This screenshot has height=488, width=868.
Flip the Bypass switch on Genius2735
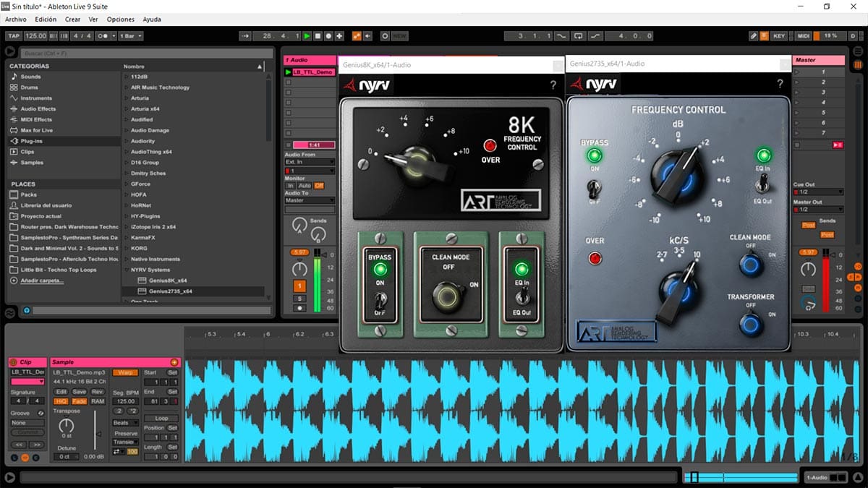[x=595, y=189]
